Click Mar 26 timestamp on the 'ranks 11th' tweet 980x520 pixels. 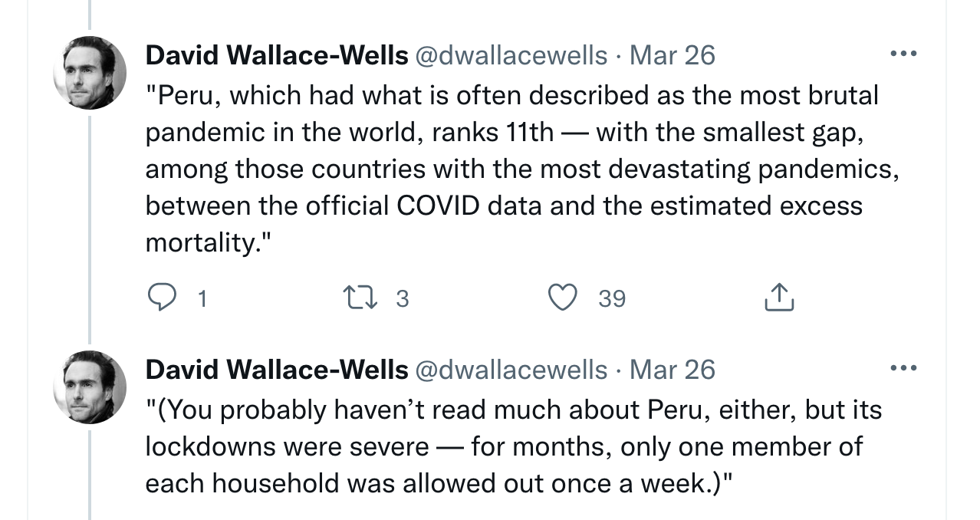point(672,55)
